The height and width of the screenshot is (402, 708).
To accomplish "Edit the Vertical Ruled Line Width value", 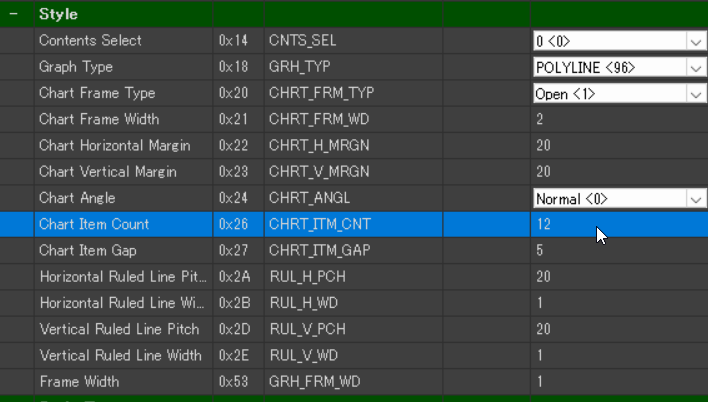I will tap(618, 355).
